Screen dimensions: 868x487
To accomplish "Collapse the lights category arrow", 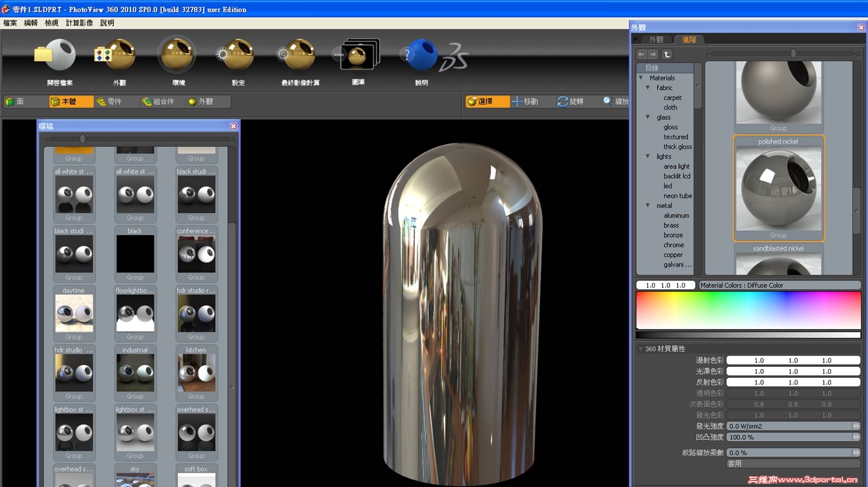I will click(x=648, y=156).
